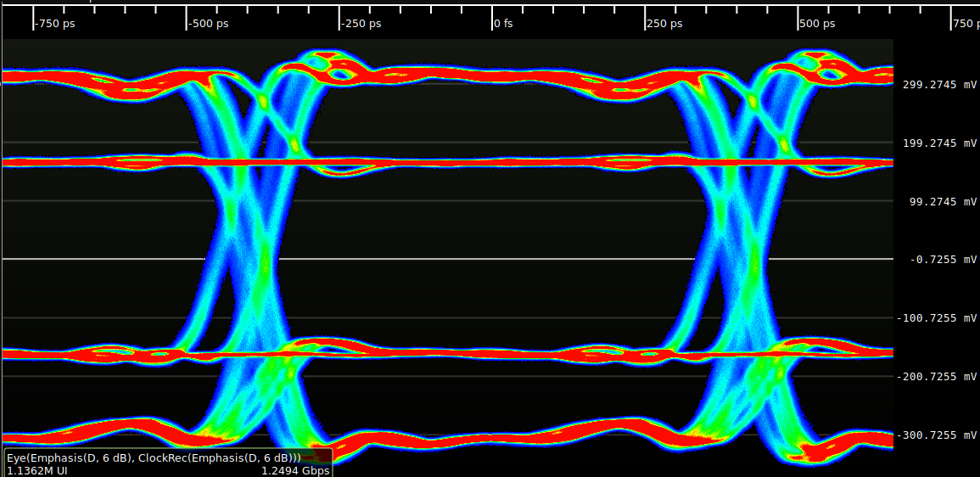This screenshot has width=980, height=477.
Task: Click the 1.1362M UI count readout
Action: tap(37, 470)
